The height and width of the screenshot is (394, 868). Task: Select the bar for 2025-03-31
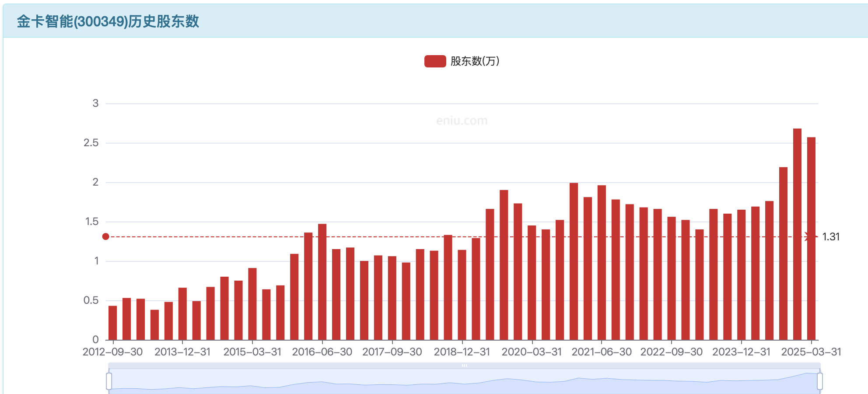click(x=811, y=239)
